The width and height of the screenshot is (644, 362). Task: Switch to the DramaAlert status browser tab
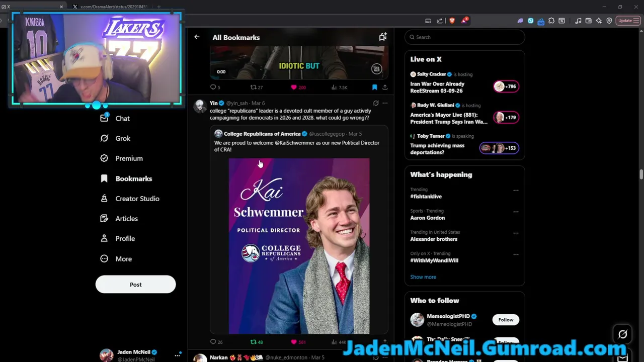point(111,7)
